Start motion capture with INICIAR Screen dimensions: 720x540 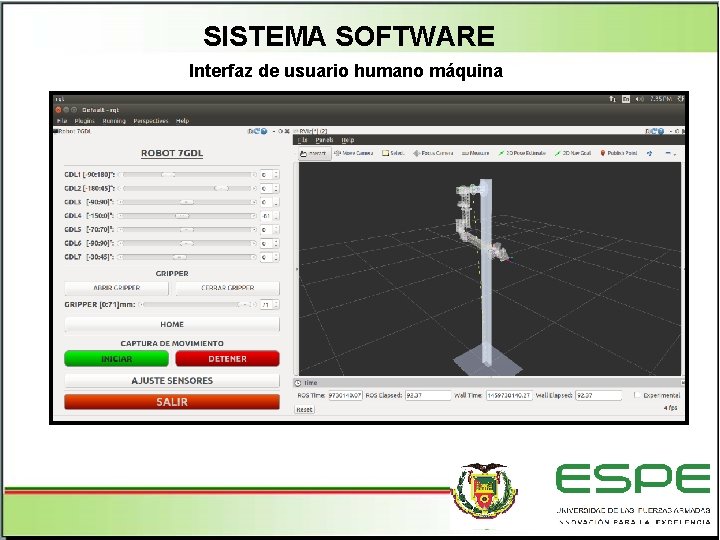point(117,359)
